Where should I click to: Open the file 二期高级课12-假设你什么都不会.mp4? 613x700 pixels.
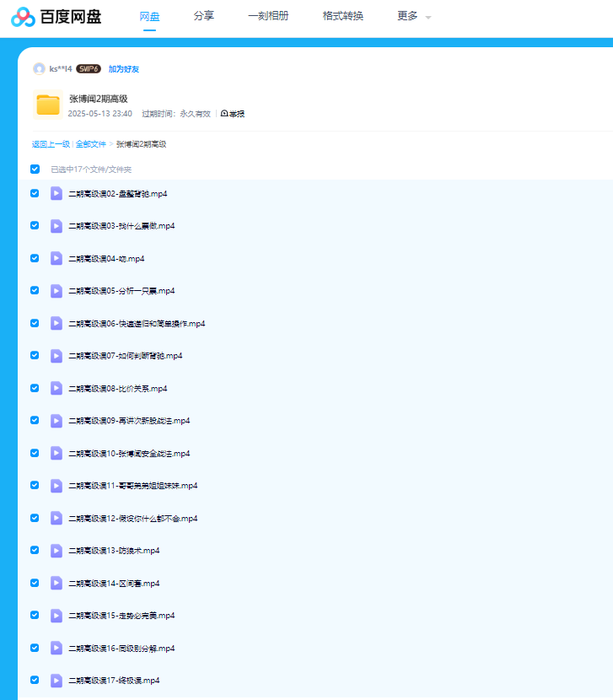click(x=132, y=519)
